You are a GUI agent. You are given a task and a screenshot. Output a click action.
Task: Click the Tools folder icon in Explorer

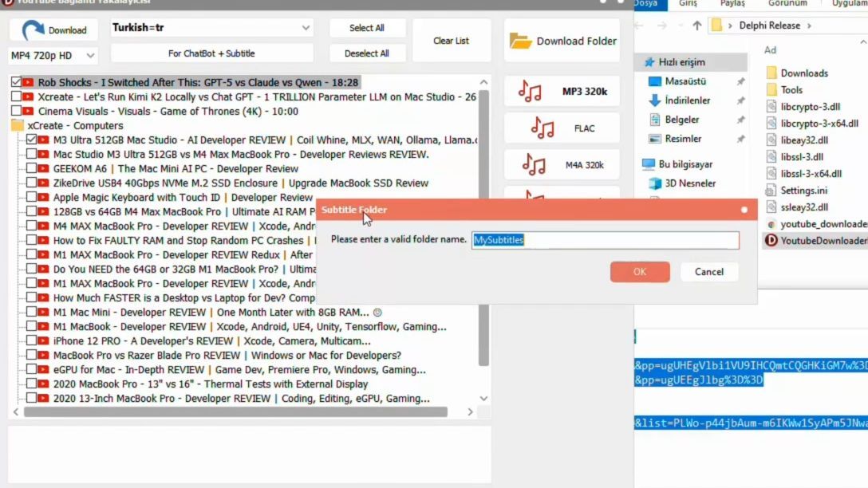click(x=771, y=89)
